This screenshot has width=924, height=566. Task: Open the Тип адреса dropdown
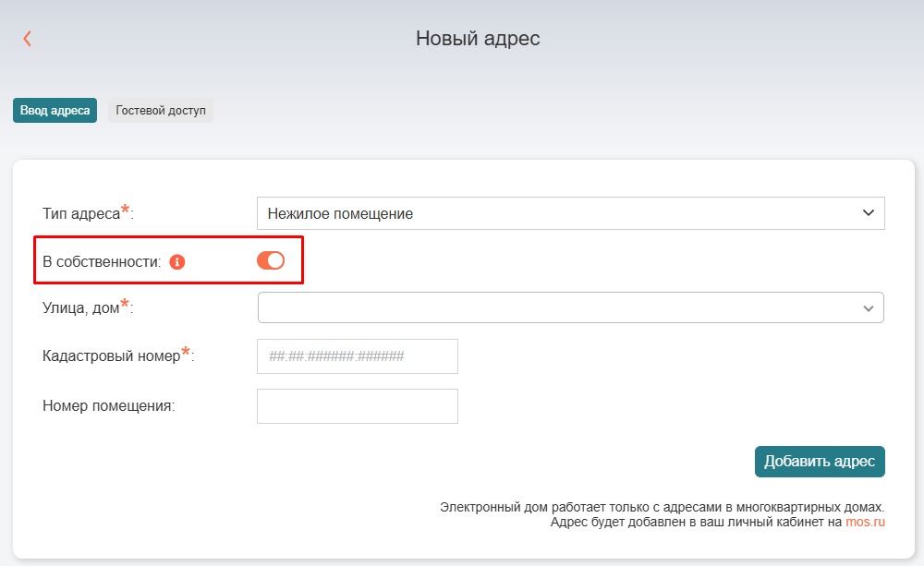(x=570, y=213)
